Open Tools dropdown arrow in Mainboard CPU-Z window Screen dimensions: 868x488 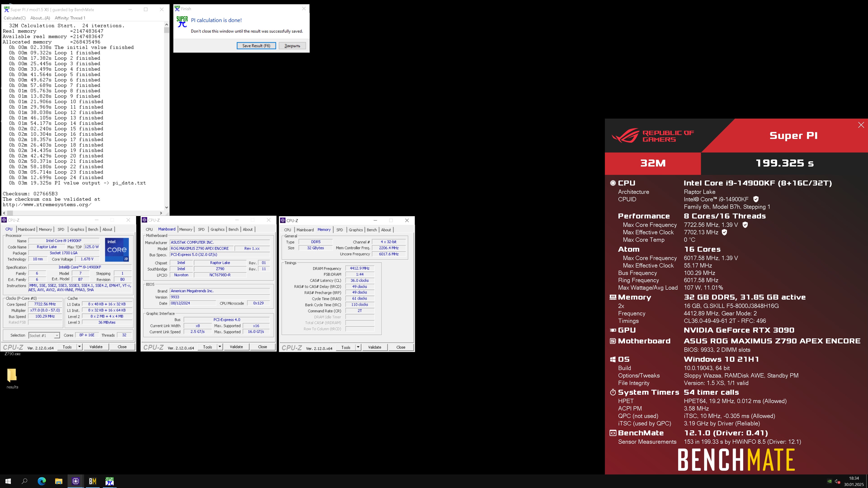[220, 347]
